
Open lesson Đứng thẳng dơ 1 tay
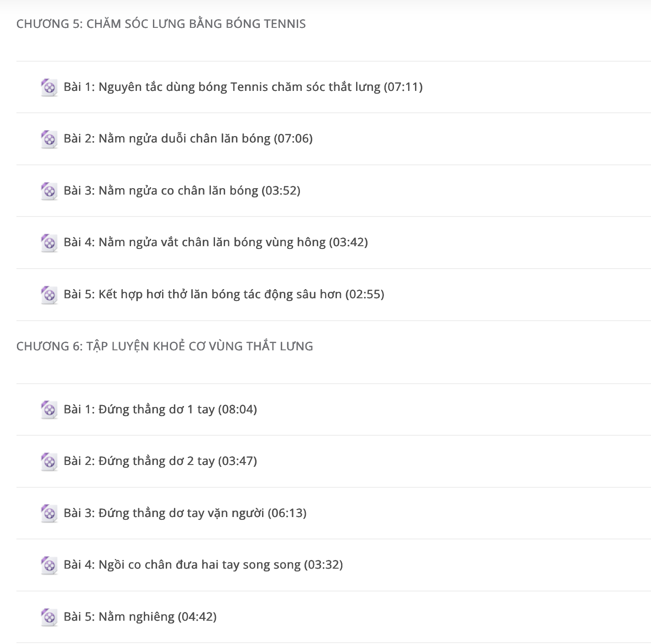tap(160, 409)
